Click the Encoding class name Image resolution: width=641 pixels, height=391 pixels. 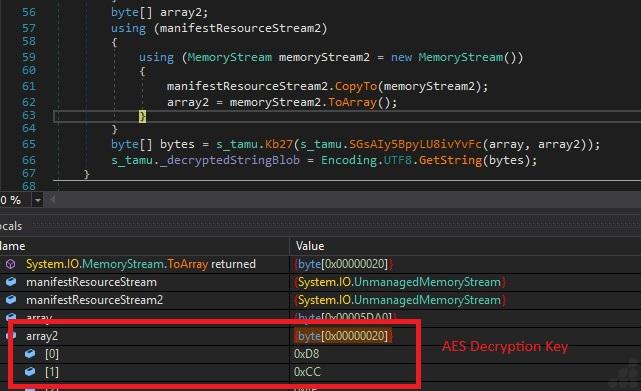click(x=348, y=160)
